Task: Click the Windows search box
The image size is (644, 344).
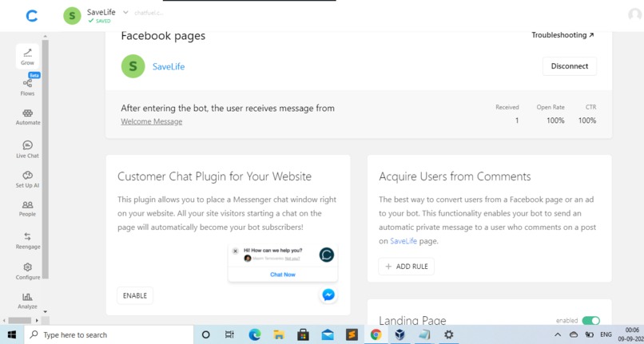Action: 109,334
